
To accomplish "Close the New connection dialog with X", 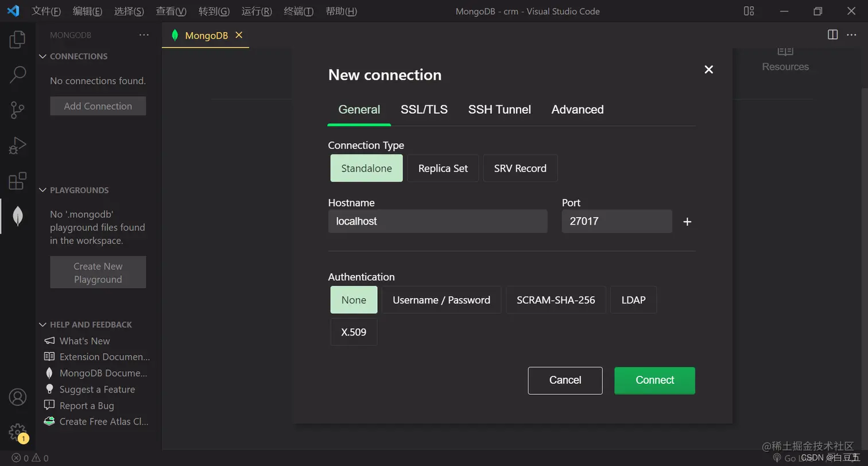I will [708, 70].
